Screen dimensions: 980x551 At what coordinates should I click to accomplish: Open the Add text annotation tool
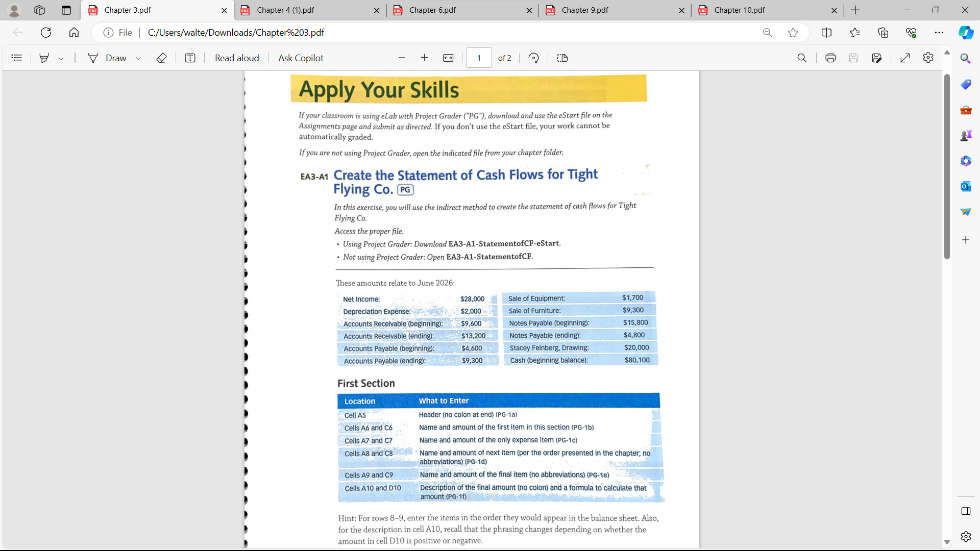[189, 58]
